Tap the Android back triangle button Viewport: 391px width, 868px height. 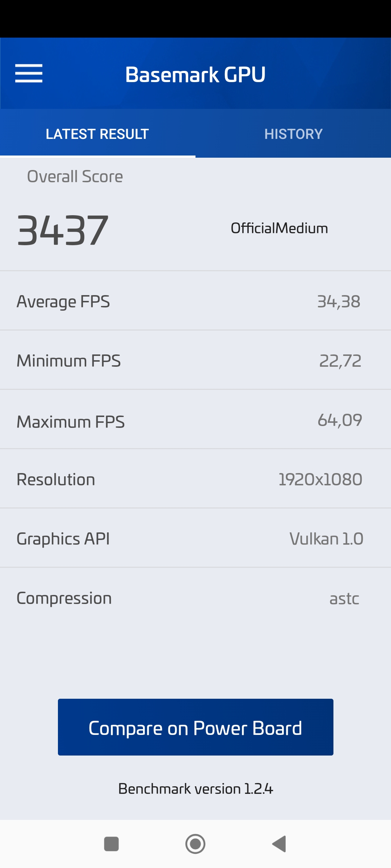click(x=279, y=844)
